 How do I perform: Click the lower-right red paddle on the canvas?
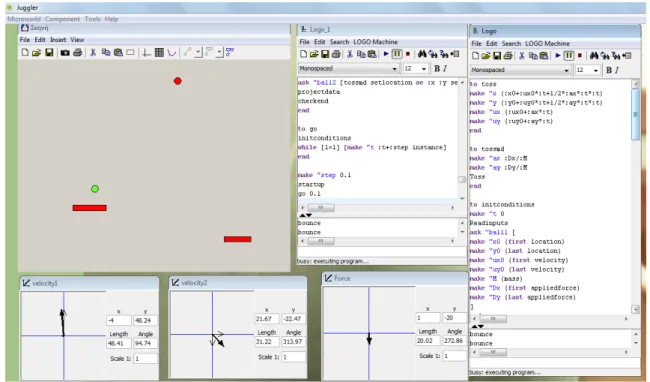(x=238, y=239)
